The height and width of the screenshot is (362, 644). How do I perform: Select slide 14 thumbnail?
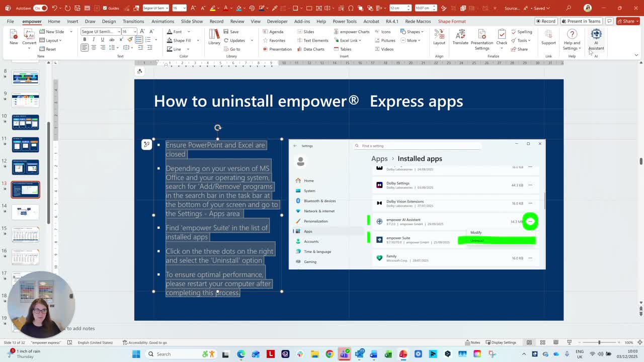pos(25,212)
